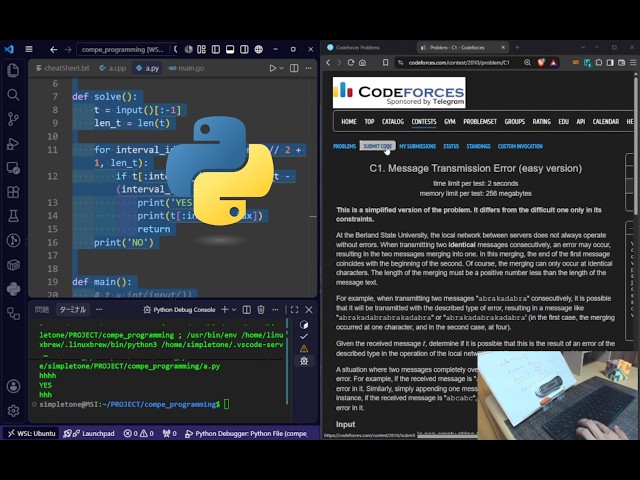Open the Source Control view
The image size is (640, 480).
pyautogui.click(x=13, y=119)
